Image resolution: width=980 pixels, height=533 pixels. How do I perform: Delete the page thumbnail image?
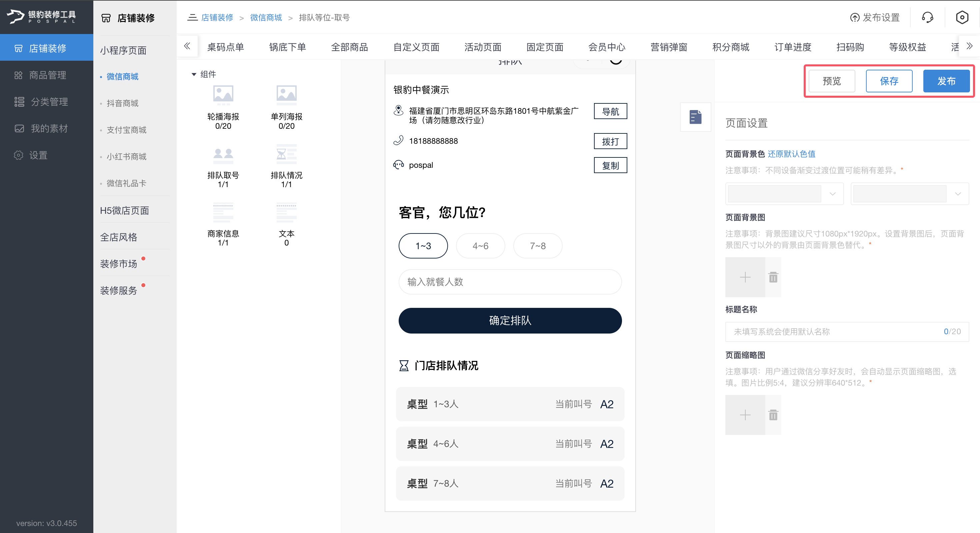click(x=773, y=415)
